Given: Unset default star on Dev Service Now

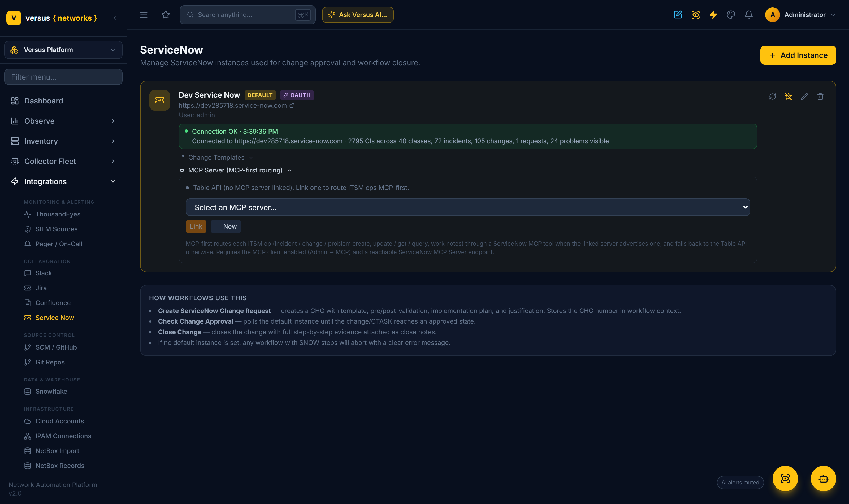Looking at the screenshot, I should click(x=789, y=97).
